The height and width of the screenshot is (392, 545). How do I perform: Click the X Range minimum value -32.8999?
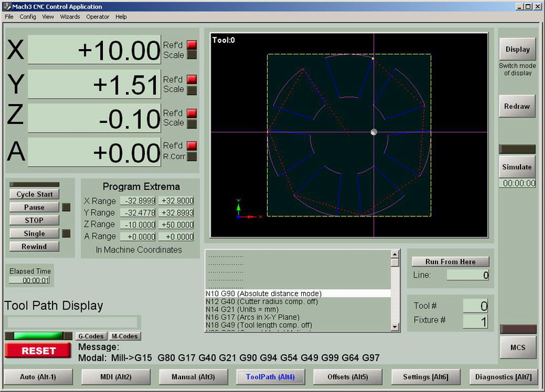pyautogui.click(x=138, y=201)
